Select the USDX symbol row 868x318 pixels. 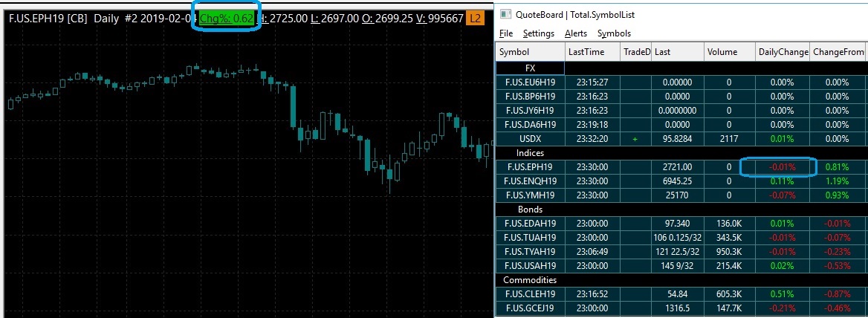point(530,139)
